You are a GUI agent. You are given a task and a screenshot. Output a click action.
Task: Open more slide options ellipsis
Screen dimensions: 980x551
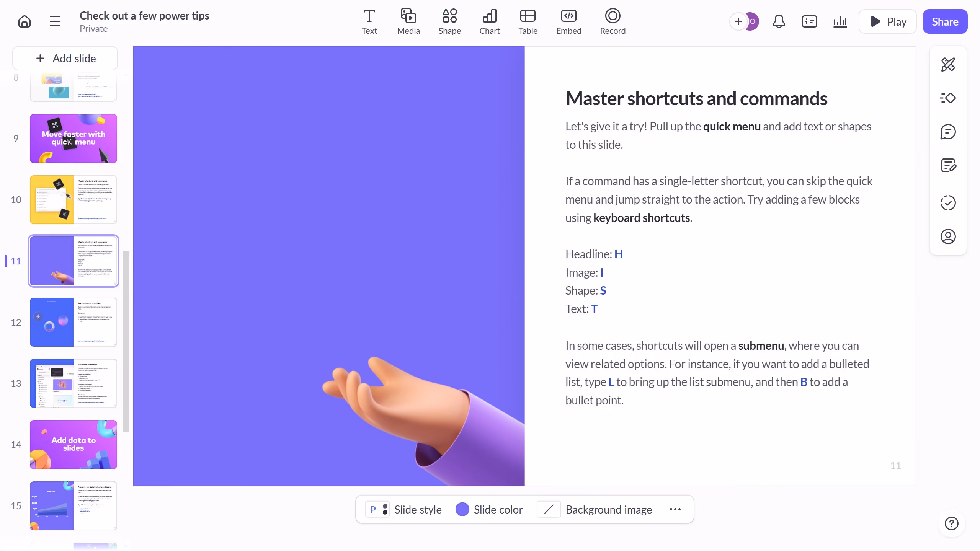click(x=675, y=509)
